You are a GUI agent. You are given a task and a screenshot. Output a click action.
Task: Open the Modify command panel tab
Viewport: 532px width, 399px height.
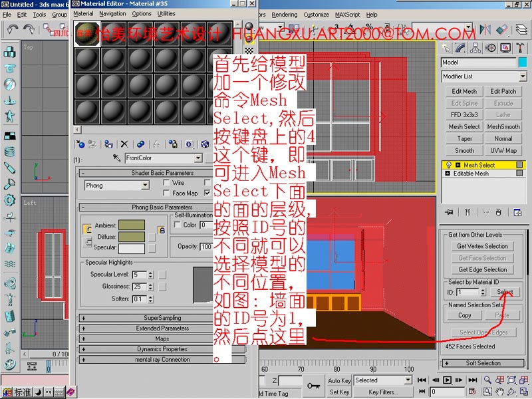pyautogui.click(x=460, y=48)
